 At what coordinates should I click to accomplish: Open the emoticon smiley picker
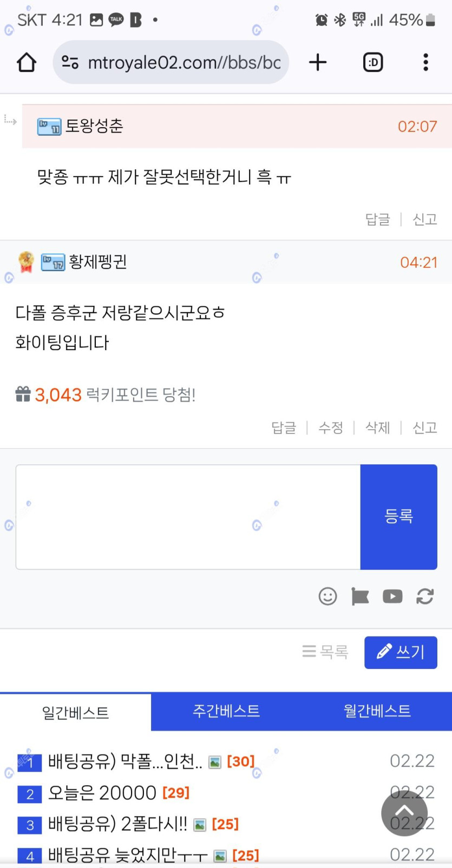click(327, 596)
